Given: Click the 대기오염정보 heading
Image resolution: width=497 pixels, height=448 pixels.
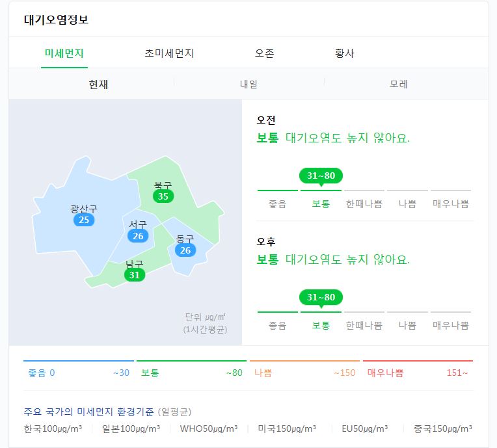Looking at the screenshot, I should pos(56,20).
